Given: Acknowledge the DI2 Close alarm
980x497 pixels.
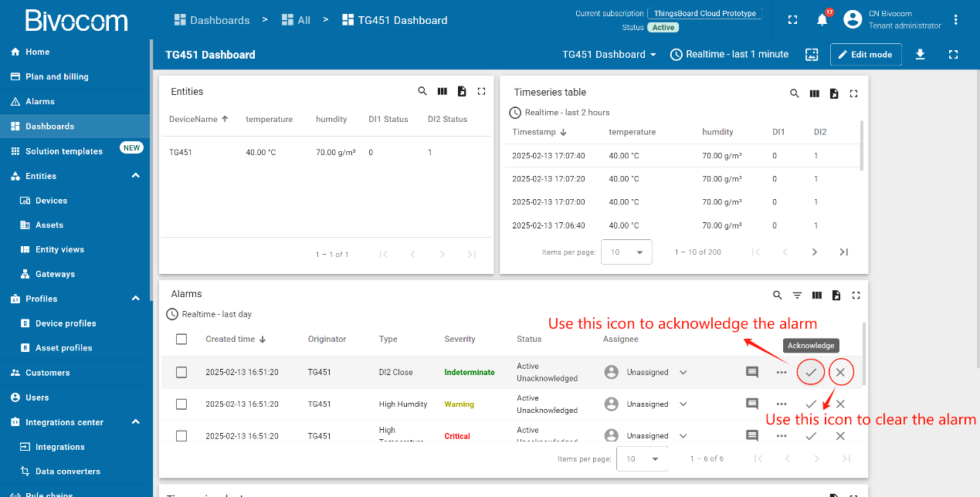Looking at the screenshot, I should pyautogui.click(x=811, y=372).
